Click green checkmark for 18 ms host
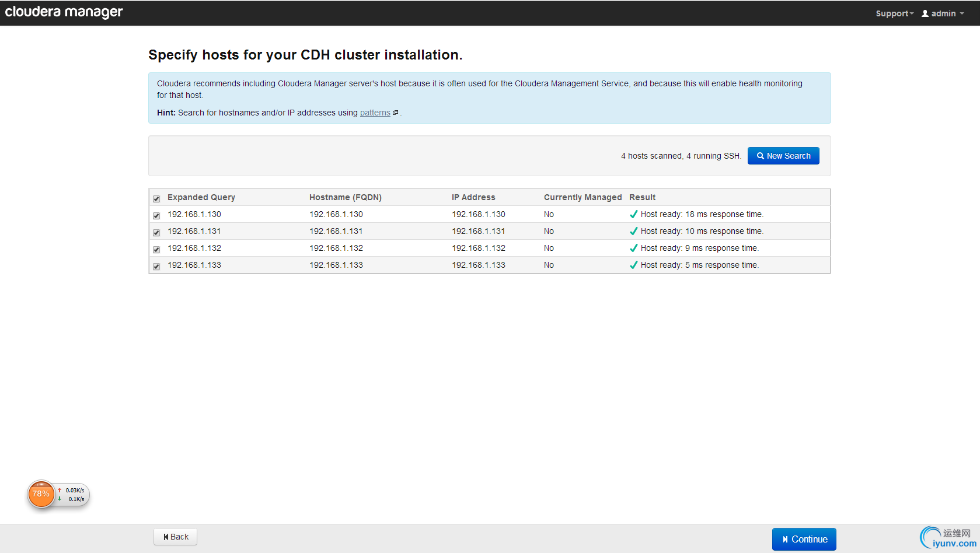Image resolution: width=980 pixels, height=553 pixels. click(x=633, y=214)
